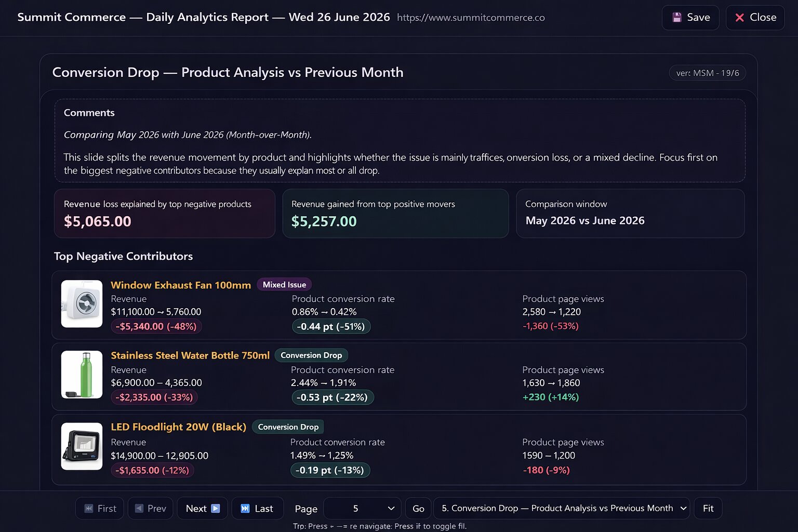
Task: Click the Stainless Steel Water Bottle 750ml title
Action: click(190, 356)
